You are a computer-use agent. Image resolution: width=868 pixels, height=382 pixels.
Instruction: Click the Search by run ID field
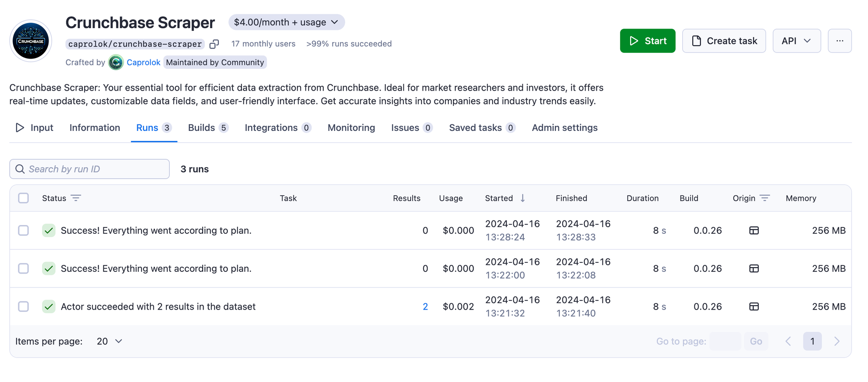[89, 169]
